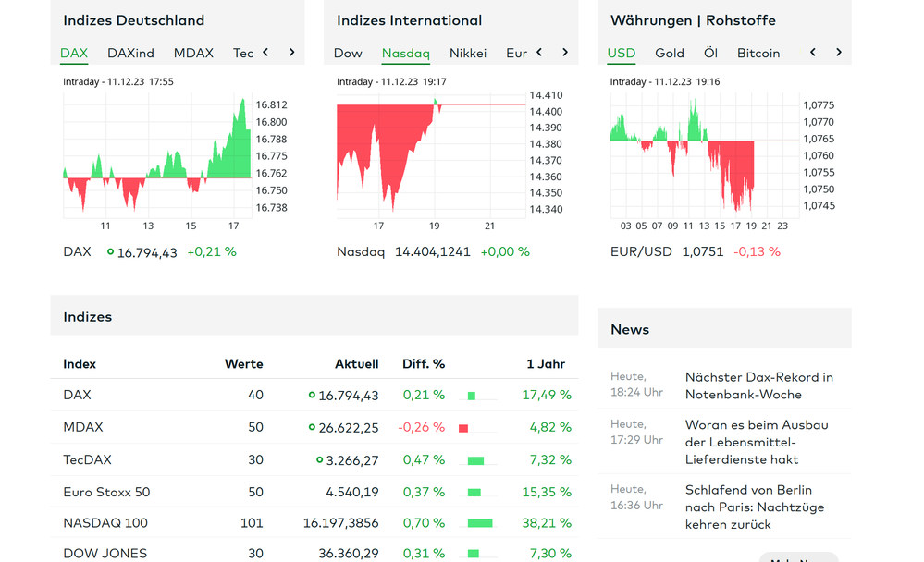The height and width of the screenshot is (562, 924).
Task: Click left arrow in Indizes Deutschland tabs
Action: [265, 53]
